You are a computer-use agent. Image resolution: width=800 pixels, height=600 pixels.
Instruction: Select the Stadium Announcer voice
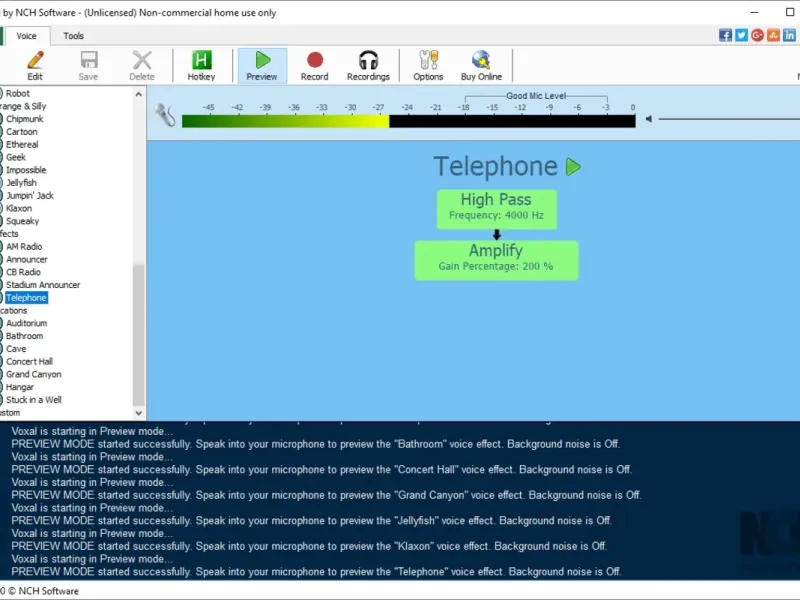(x=43, y=285)
